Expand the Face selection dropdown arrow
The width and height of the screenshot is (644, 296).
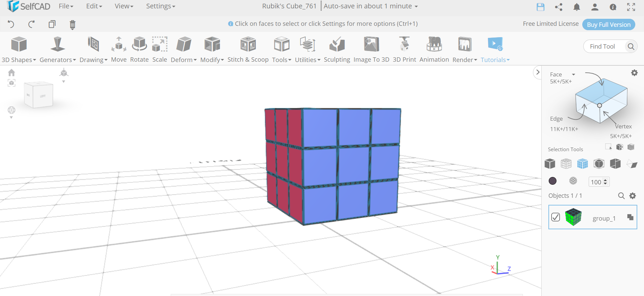pyautogui.click(x=574, y=74)
